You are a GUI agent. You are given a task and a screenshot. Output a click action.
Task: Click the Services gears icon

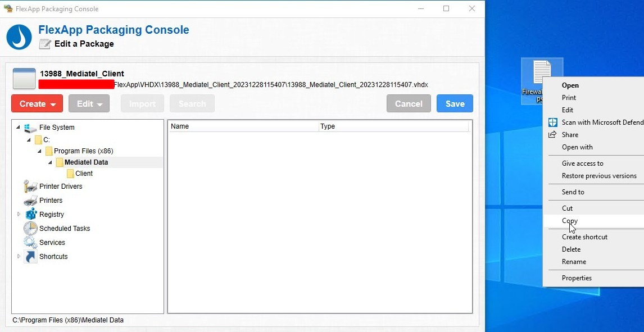click(30, 242)
